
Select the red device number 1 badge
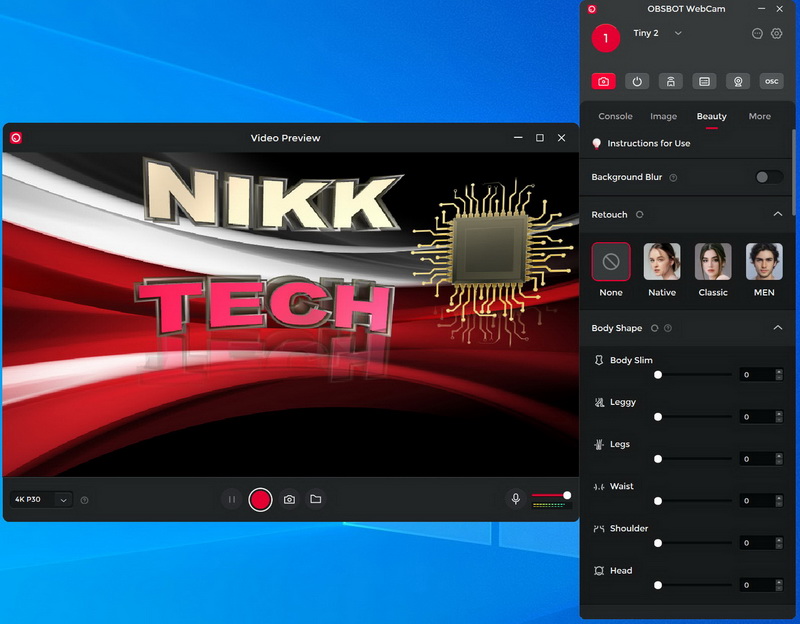(x=606, y=38)
